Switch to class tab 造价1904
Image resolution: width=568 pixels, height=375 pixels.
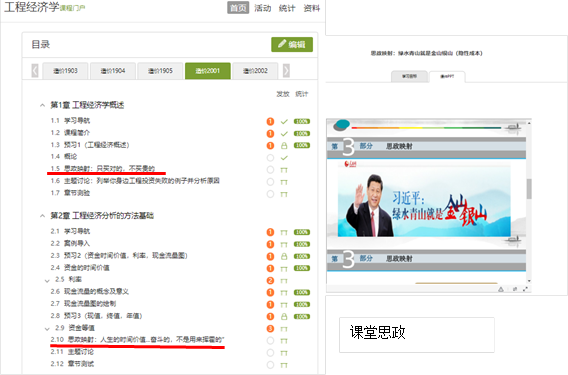[x=113, y=71]
